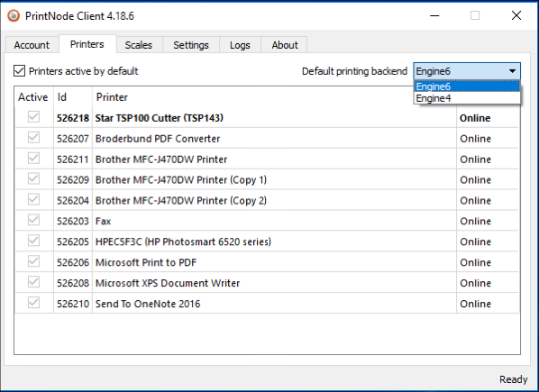Select Brother MFC-J470DW Printer (Copy 1) name

(x=181, y=179)
